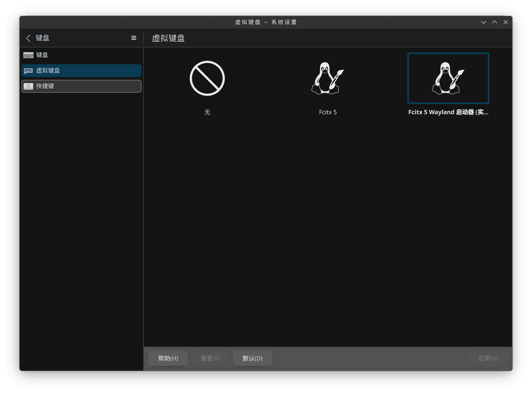Click the Fcitx 5 Wayland 启动器 label text

point(448,112)
